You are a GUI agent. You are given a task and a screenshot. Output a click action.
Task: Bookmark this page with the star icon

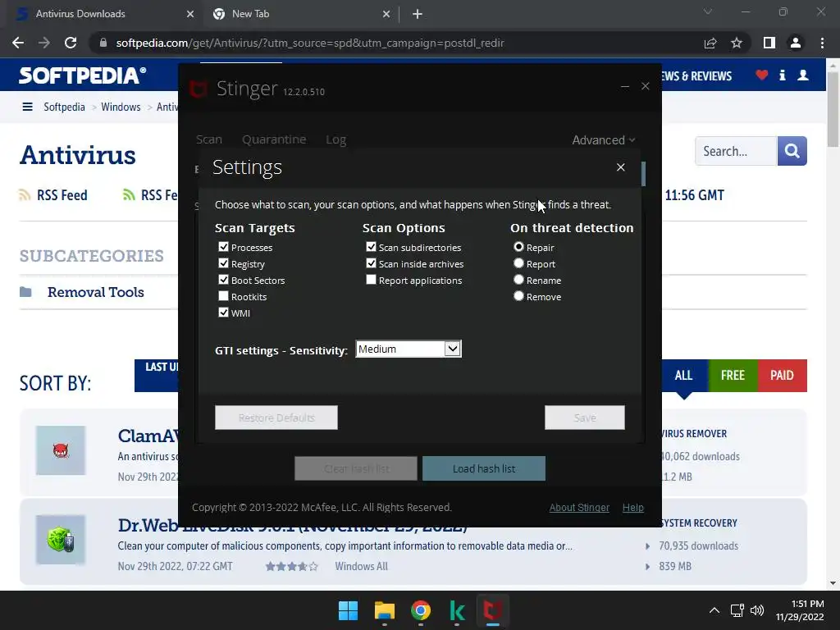737,43
